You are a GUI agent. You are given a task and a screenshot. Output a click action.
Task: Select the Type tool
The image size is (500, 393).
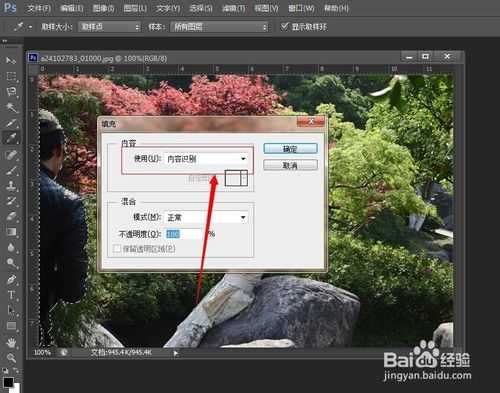coord(12,295)
